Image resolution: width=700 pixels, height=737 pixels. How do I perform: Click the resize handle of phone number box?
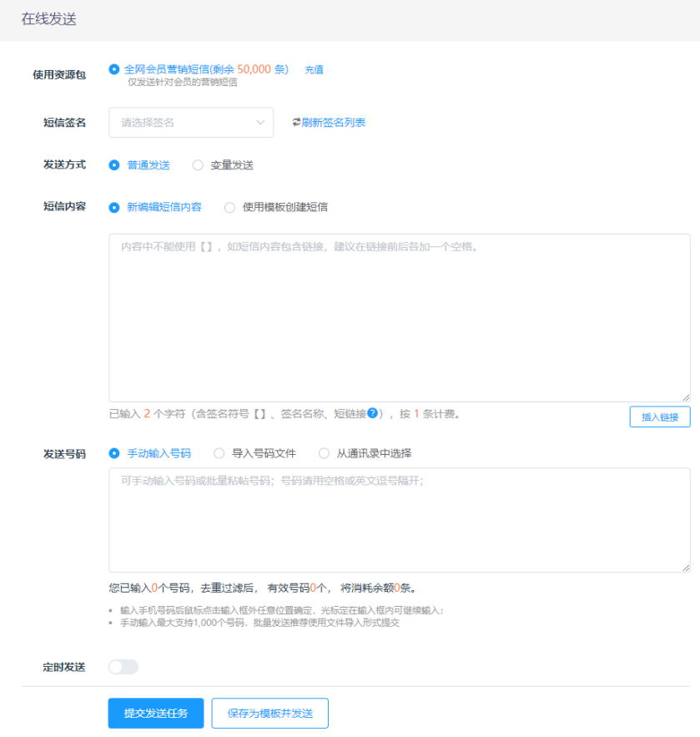coord(686,568)
